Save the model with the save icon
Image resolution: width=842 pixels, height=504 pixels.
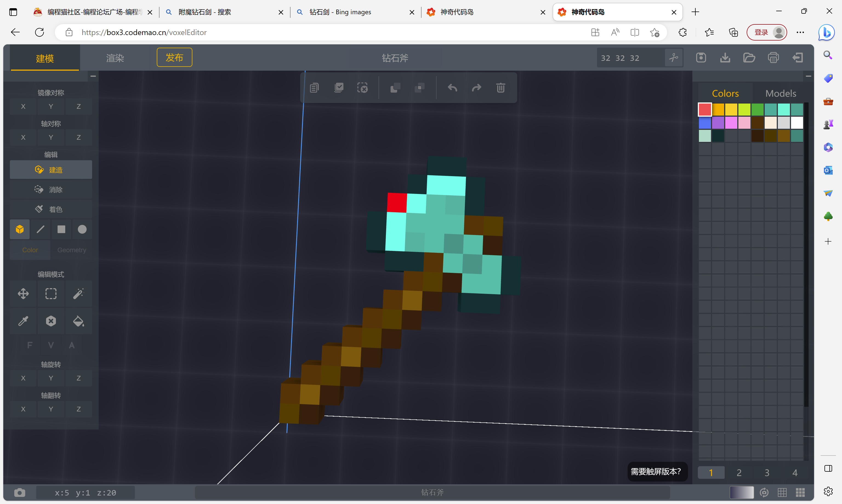(x=701, y=58)
